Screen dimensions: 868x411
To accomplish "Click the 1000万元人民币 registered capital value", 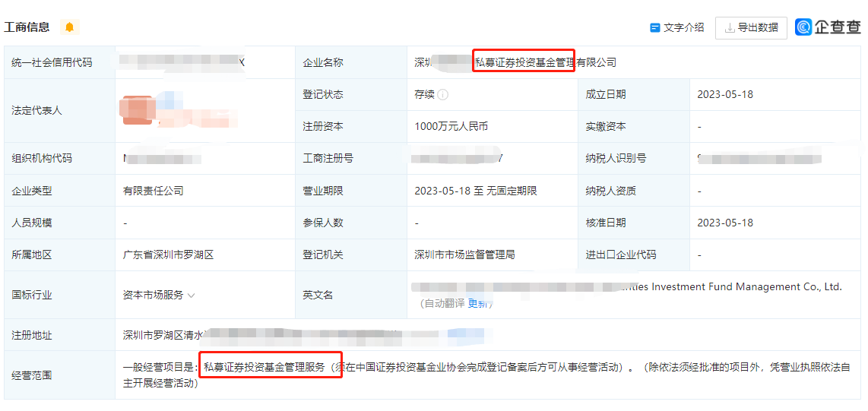I will tap(451, 127).
